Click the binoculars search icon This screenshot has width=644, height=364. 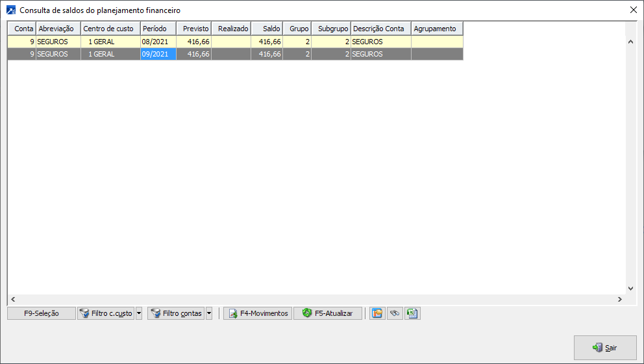(x=395, y=313)
